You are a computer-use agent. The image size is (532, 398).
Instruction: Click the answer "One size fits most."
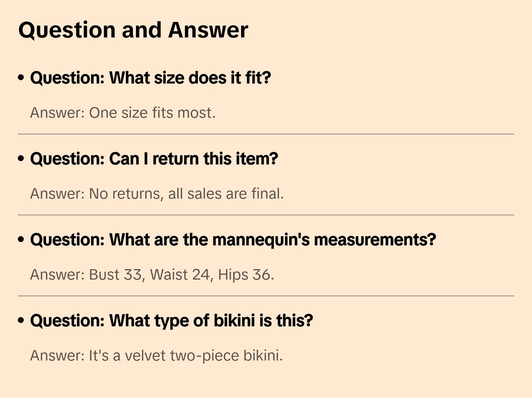coord(123,113)
